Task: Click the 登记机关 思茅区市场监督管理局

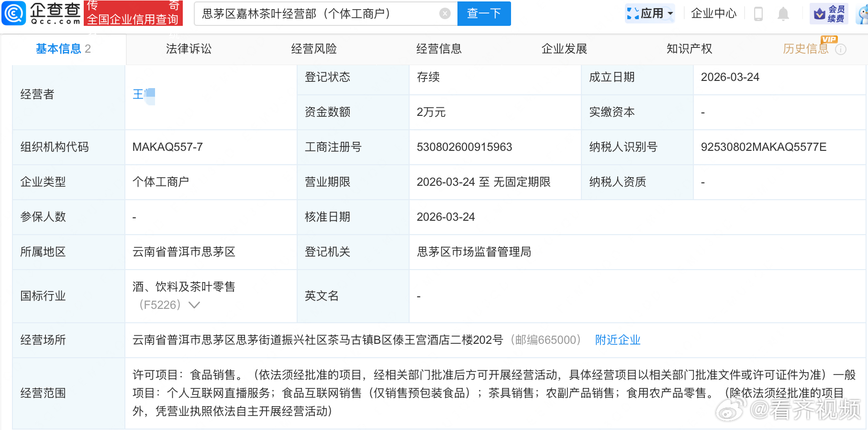Action: click(x=474, y=252)
